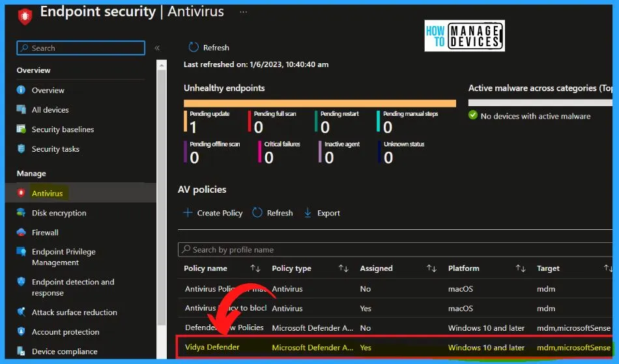Click the Search by profile name field
This screenshot has width=619, height=364.
pos(395,249)
